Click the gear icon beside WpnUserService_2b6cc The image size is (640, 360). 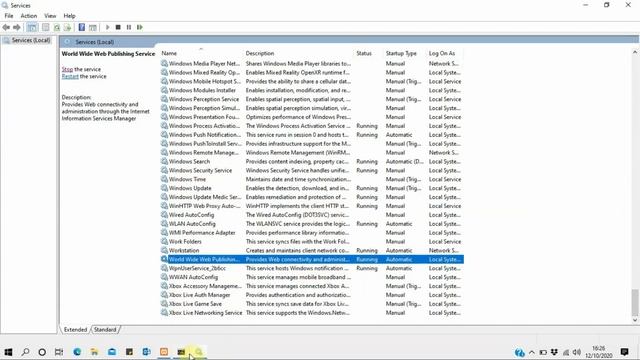[164, 268]
